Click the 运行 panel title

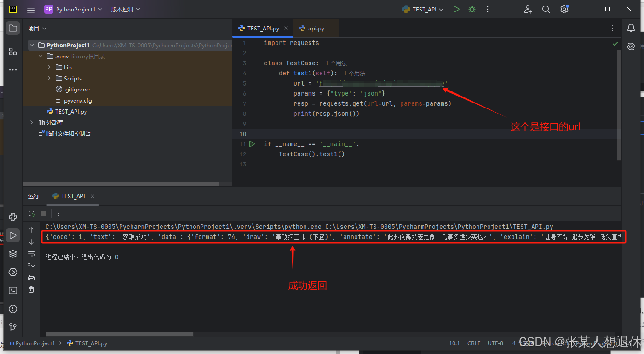pos(34,196)
